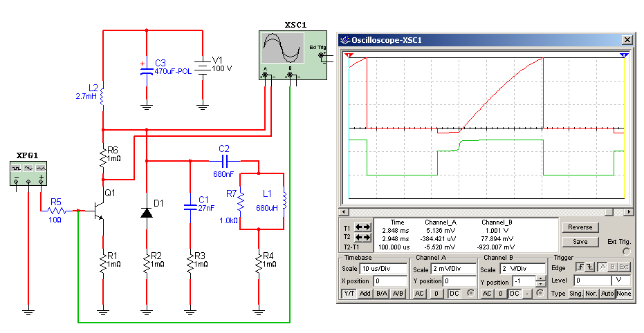
Task: Increase Channel B Y position with stepper
Action: tap(540, 278)
